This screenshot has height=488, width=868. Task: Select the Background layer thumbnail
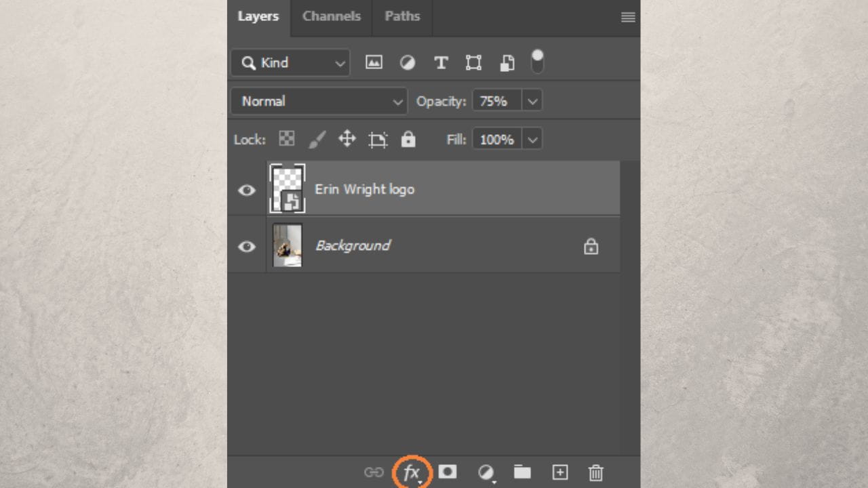[288, 245]
